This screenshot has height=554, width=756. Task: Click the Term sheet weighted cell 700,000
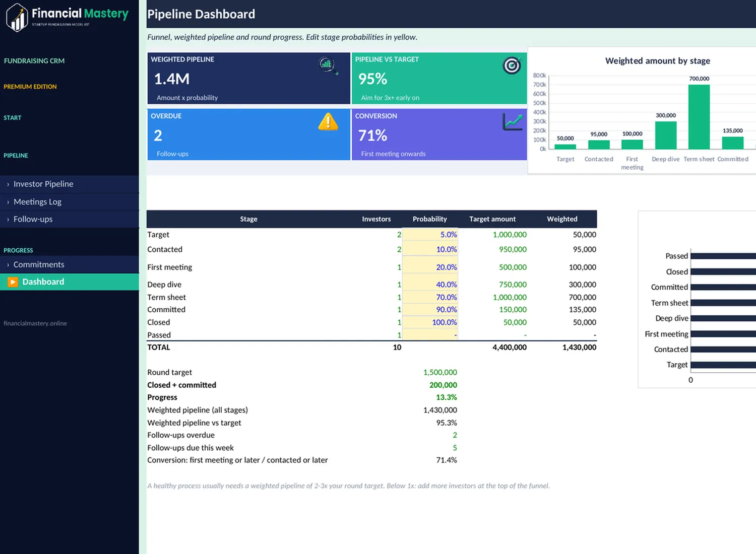click(583, 297)
